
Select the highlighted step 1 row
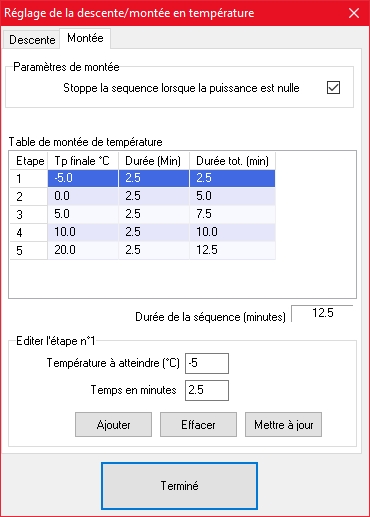(x=143, y=178)
